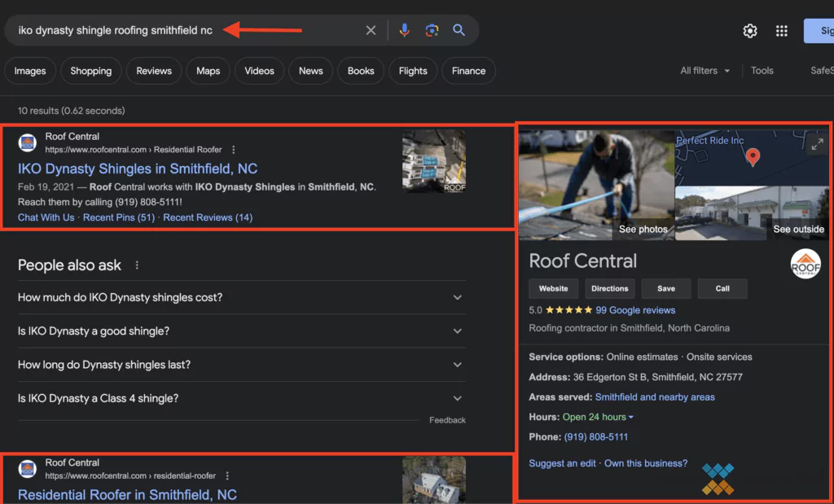Open options menu next to People also ask
834x504 pixels.
tap(137, 265)
